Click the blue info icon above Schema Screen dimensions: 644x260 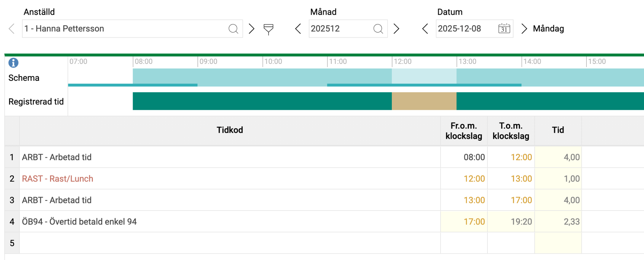click(x=13, y=63)
